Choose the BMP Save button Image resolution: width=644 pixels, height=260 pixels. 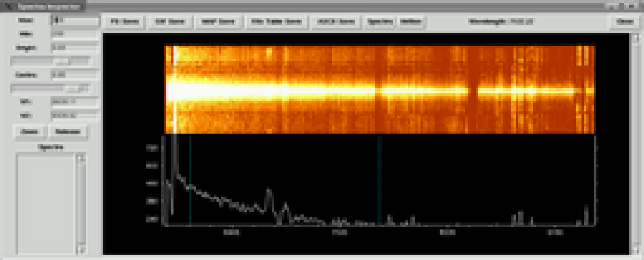tap(218, 22)
